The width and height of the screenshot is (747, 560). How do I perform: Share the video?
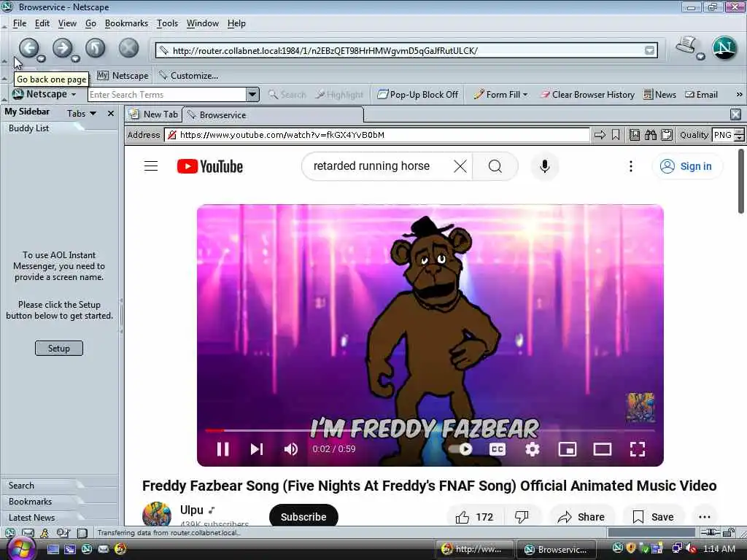[581, 517]
